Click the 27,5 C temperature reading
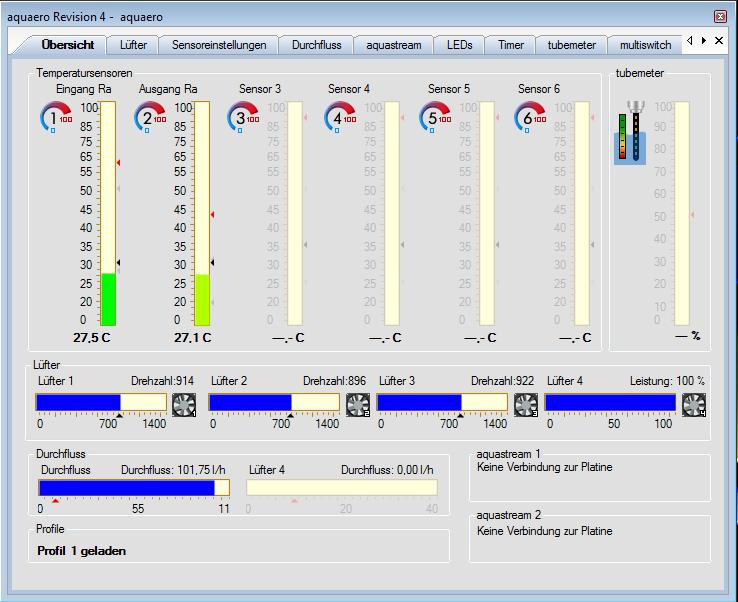This screenshot has width=738, height=602. pyautogui.click(x=92, y=338)
